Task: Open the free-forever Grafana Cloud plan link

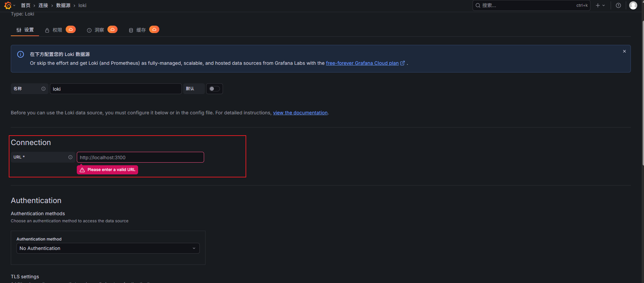Action: point(362,63)
